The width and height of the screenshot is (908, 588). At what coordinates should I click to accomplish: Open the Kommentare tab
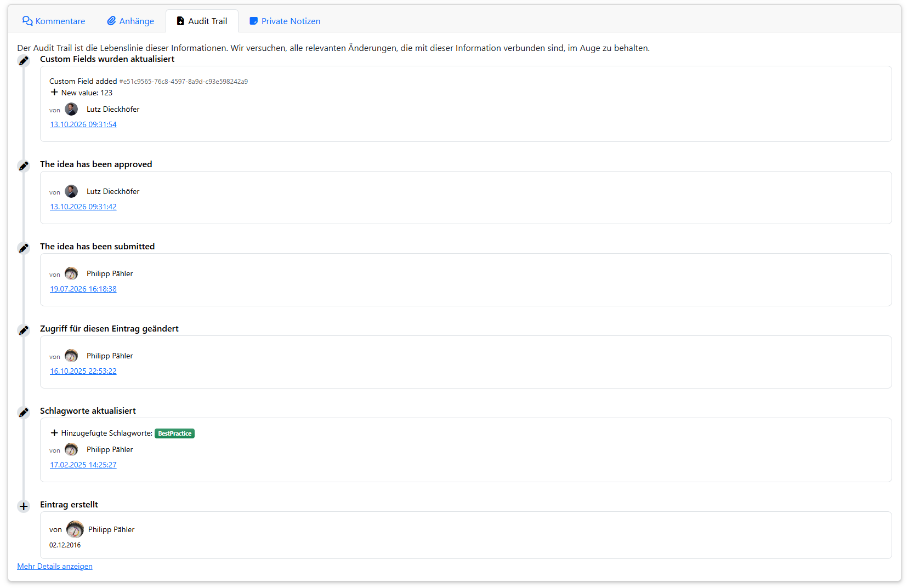(x=54, y=21)
